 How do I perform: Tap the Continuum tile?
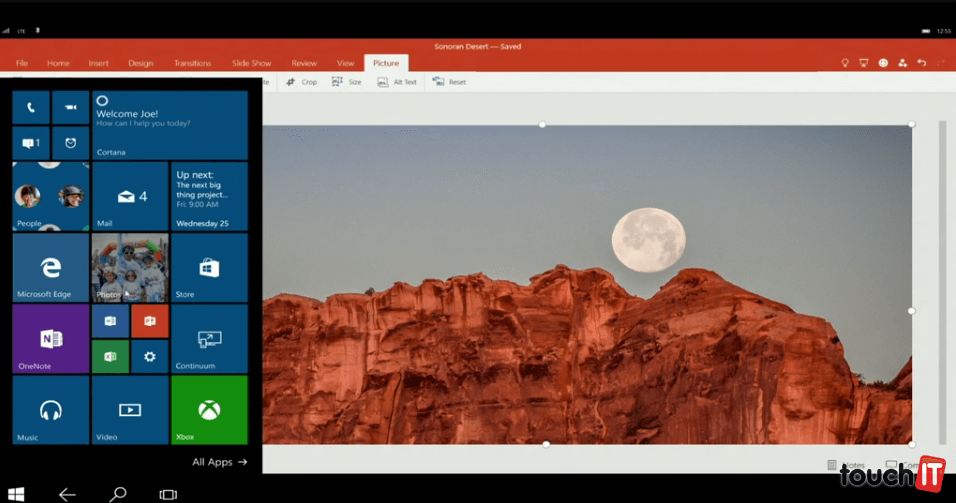pyautogui.click(x=209, y=339)
